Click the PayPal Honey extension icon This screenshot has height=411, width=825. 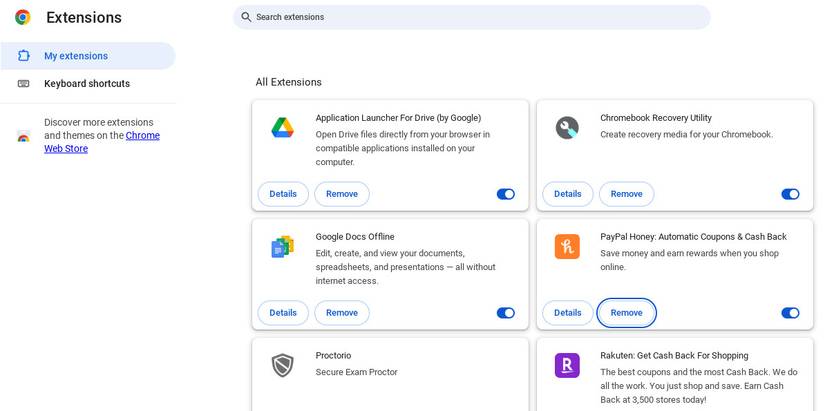tap(567, 247)
